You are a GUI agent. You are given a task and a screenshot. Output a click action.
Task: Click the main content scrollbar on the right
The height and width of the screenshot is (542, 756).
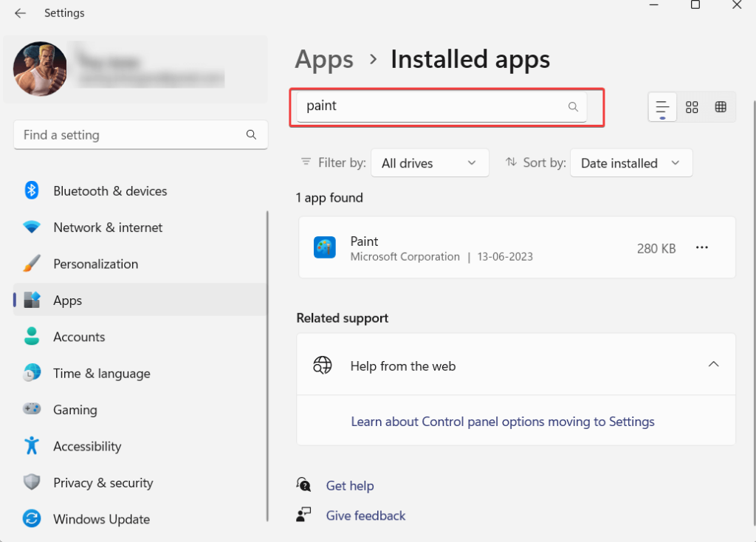(754, 313)
